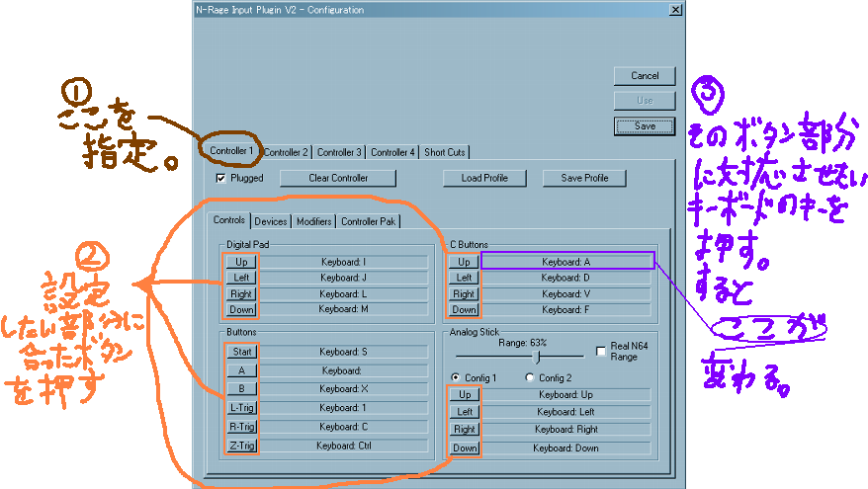
Task: Click the 'Keyboard: D' value field
Action: [566, 278]
